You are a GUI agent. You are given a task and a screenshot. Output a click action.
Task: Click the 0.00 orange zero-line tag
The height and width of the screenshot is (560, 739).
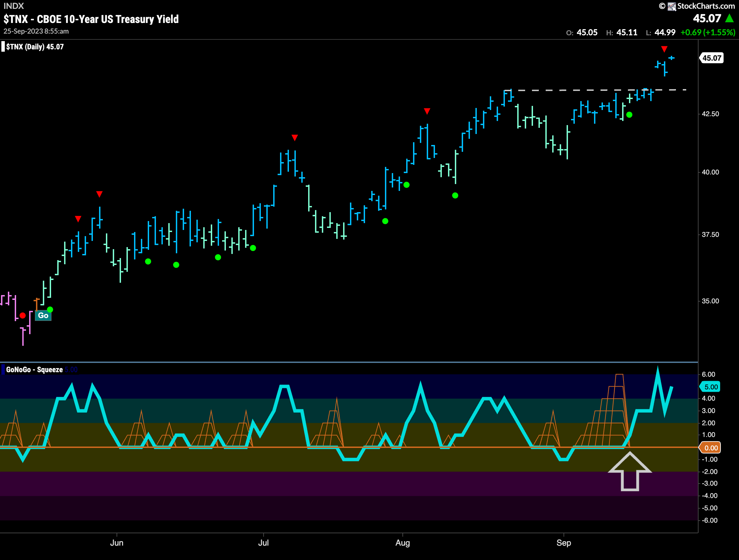(710, 448)
